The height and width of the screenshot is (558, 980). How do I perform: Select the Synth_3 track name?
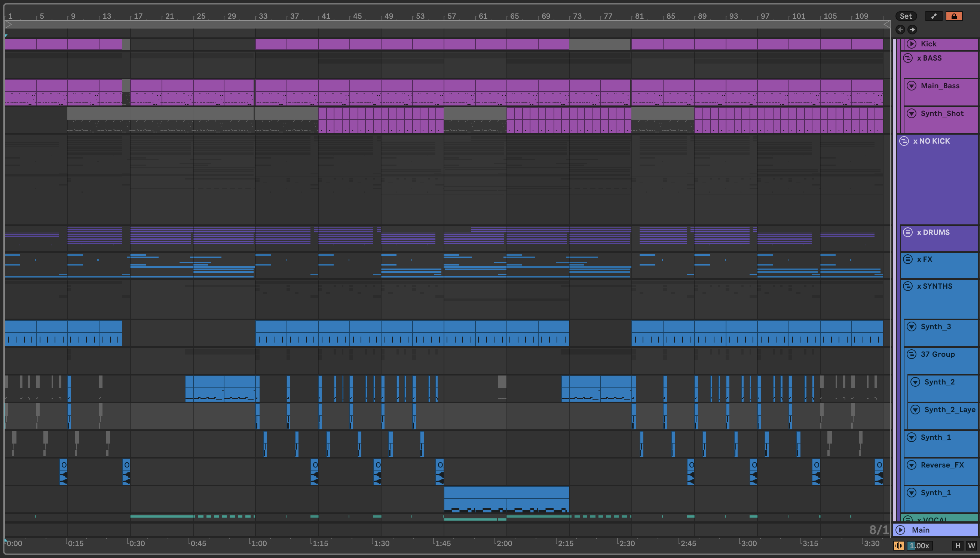click(935, 326)
